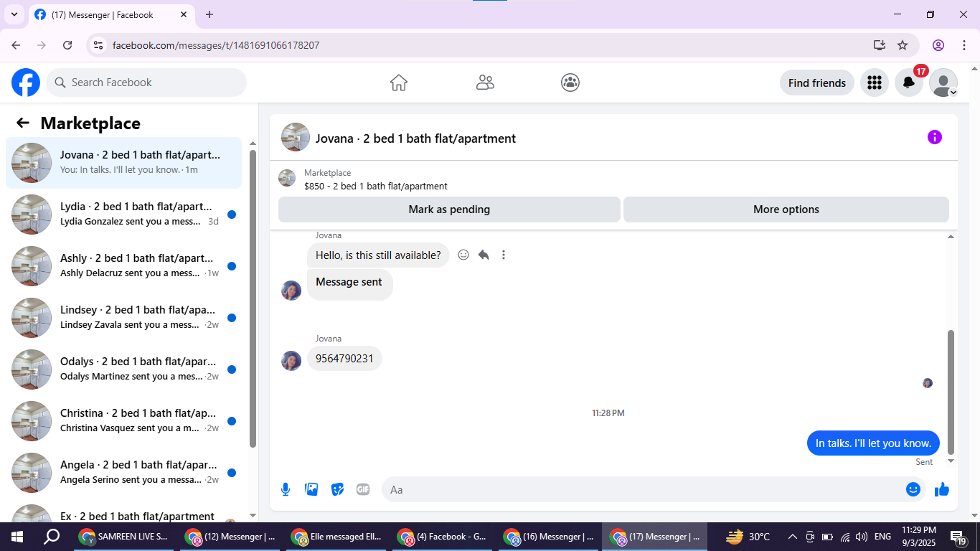
Task: Mark the listing as pending
Action: (449, 209)
